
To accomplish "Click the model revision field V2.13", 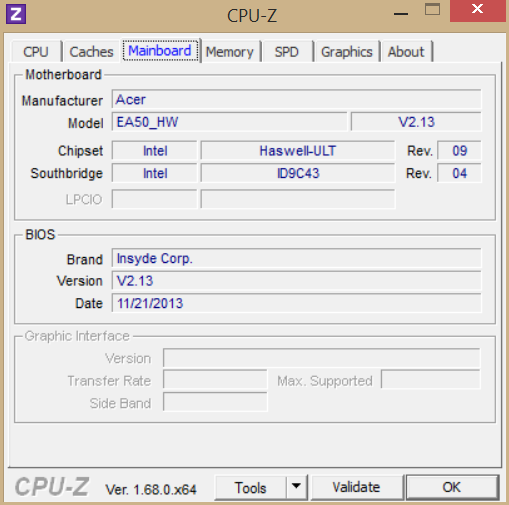I will click(416, 122).
